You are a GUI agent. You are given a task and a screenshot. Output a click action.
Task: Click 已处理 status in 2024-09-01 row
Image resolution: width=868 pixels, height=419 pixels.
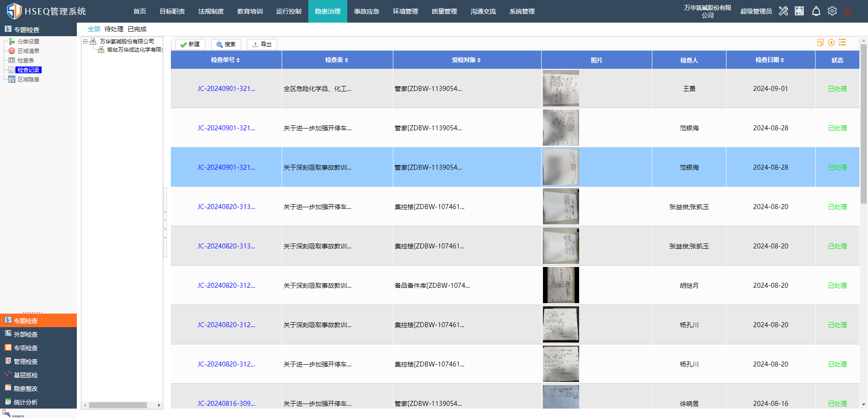pyautogui.click(x=837, y=89)
